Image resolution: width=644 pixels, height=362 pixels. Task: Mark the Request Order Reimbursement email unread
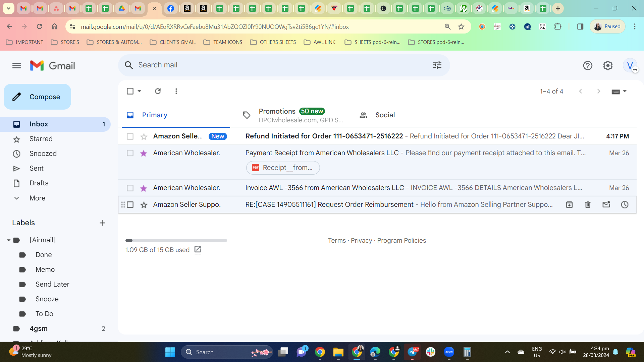point(606,204)
